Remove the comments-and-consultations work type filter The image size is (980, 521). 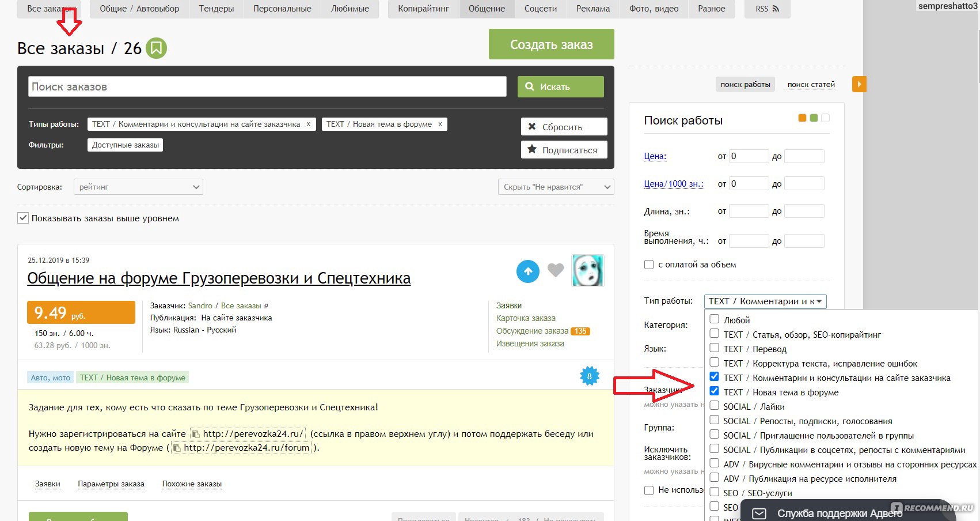click(309, 124)
